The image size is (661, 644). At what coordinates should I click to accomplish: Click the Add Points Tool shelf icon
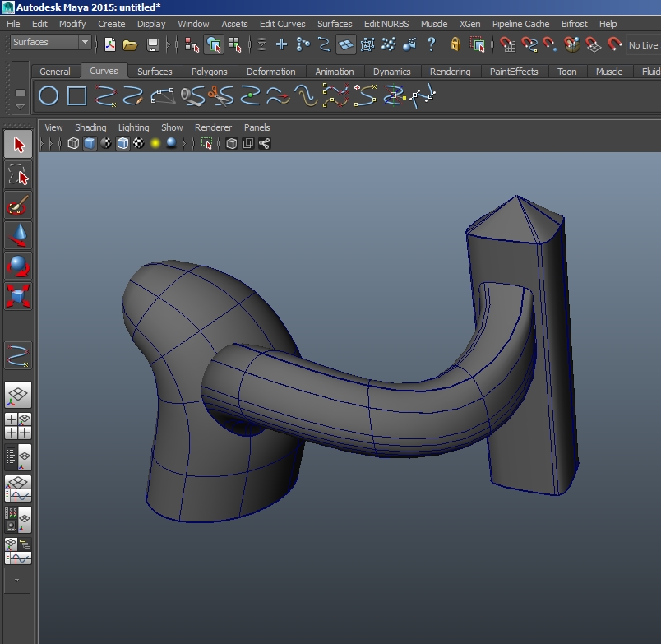(x=365, y=95)
